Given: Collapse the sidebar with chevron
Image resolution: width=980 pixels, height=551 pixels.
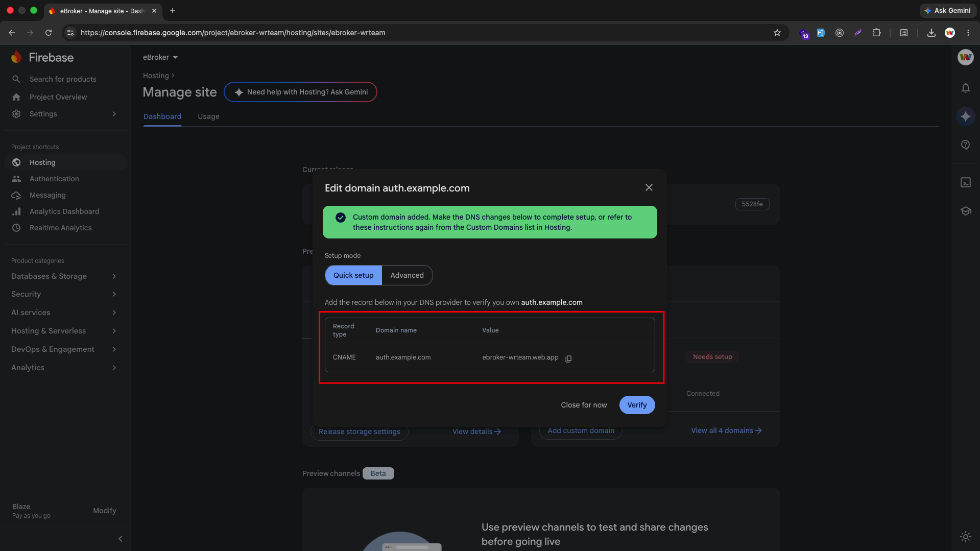Looking at the screenshot, I should click(x=121, y=539).
